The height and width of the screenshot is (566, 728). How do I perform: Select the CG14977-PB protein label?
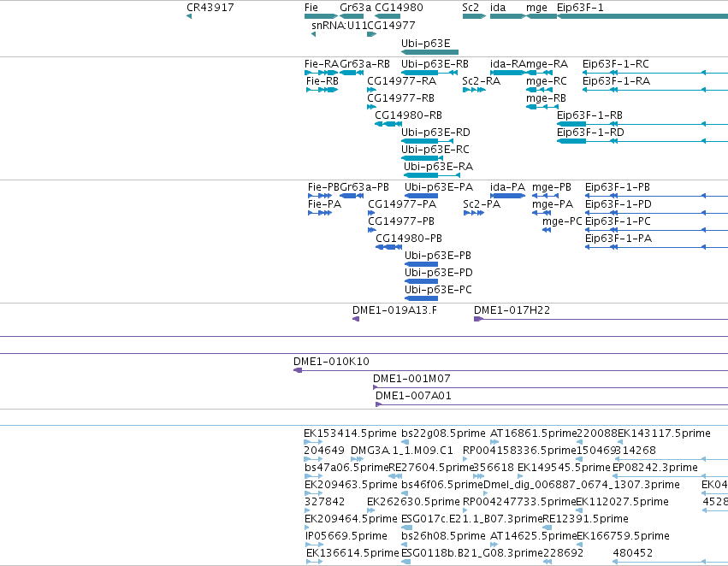(x=401, y=221)
